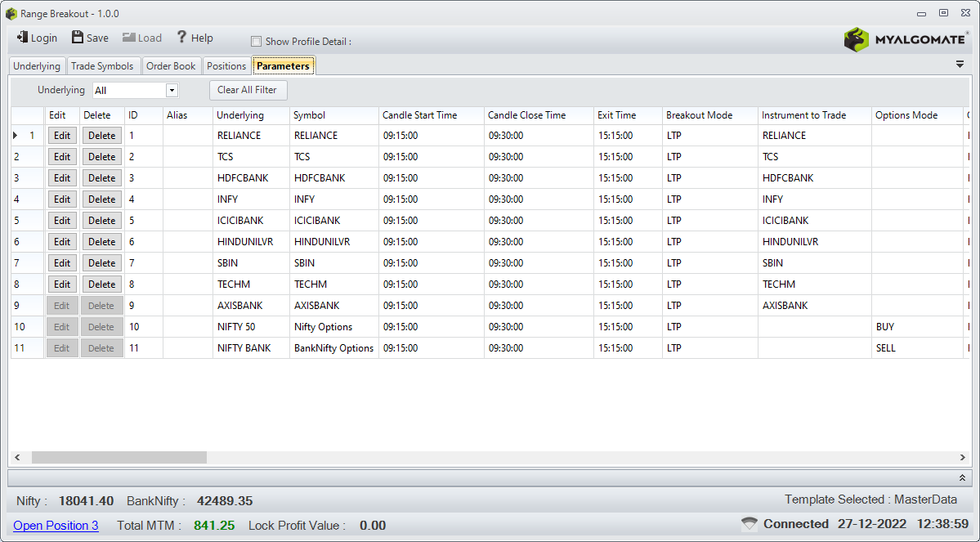The image size is (980, 542).
Task: Click the BankNifty value 42489.35
Action: click(x=225, y=501)
